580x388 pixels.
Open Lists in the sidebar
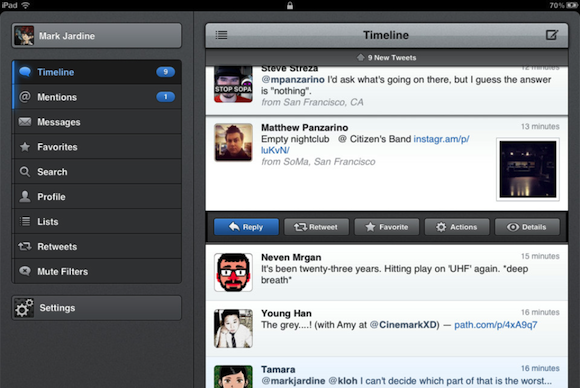[97, 222]
